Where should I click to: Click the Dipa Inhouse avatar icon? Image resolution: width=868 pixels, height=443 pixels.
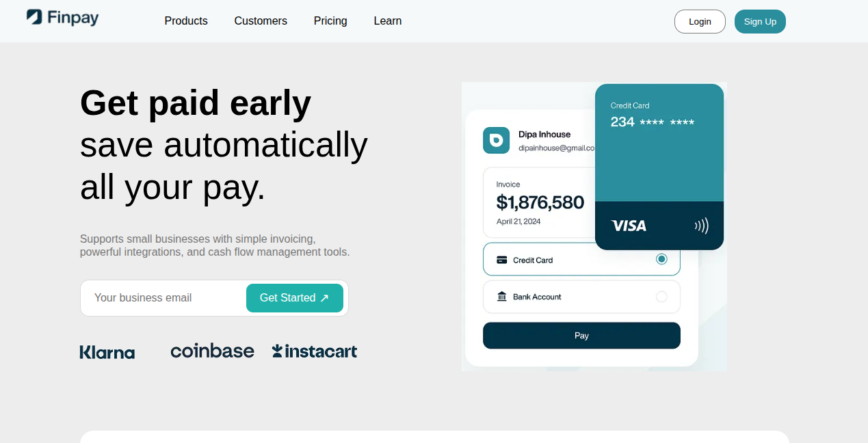tap(496, 140)
